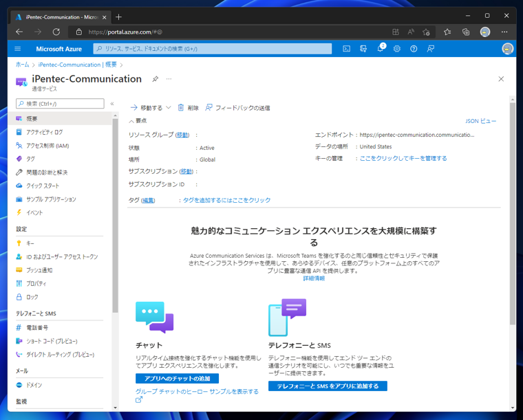The height and width of the screenshot is (420, 523).
Task: Collapse the 要点 essentials section
Action: [x=138, y=120]
